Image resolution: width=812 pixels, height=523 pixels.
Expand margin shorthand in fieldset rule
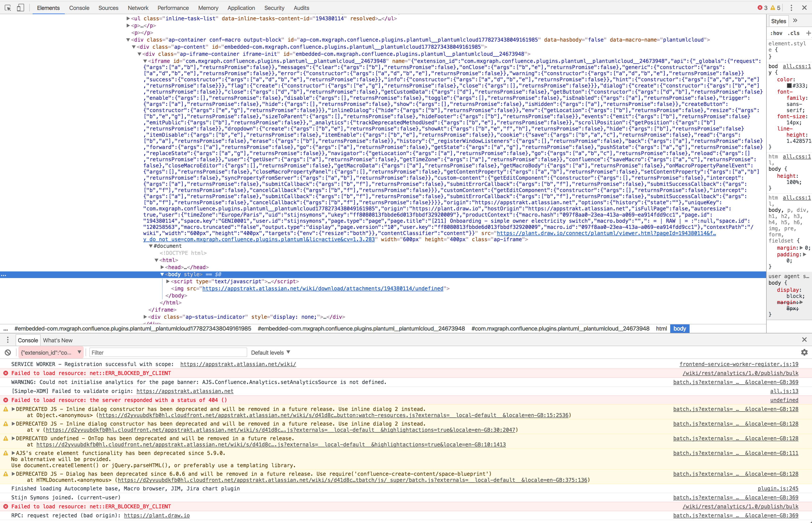pos(801,248)
